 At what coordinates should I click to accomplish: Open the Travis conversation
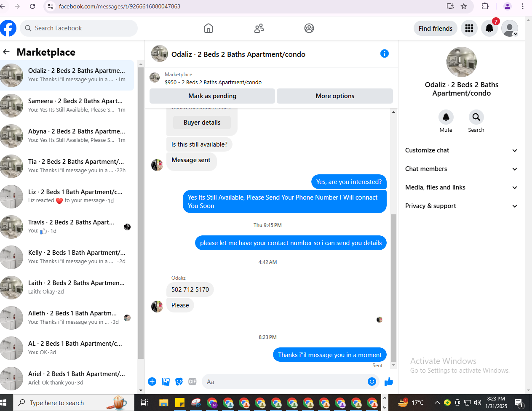pyautogui.click(x=67, y=227)
